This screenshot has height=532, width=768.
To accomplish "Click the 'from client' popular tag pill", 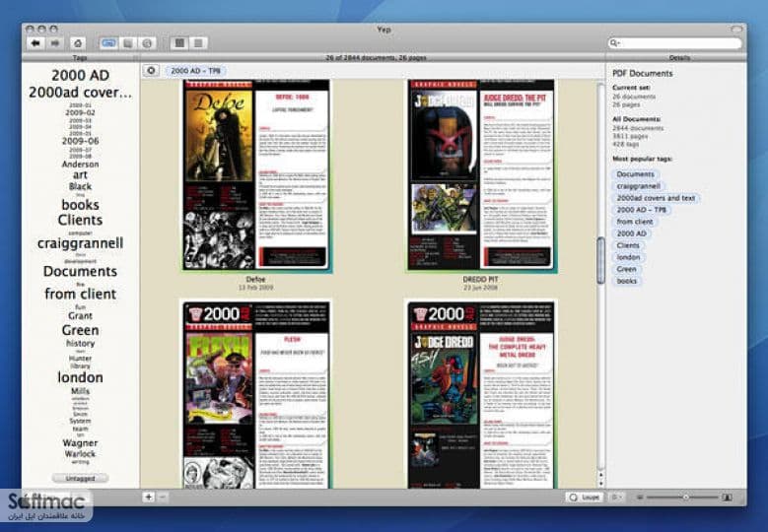I will pyautogui.click(x=634, y=222).
